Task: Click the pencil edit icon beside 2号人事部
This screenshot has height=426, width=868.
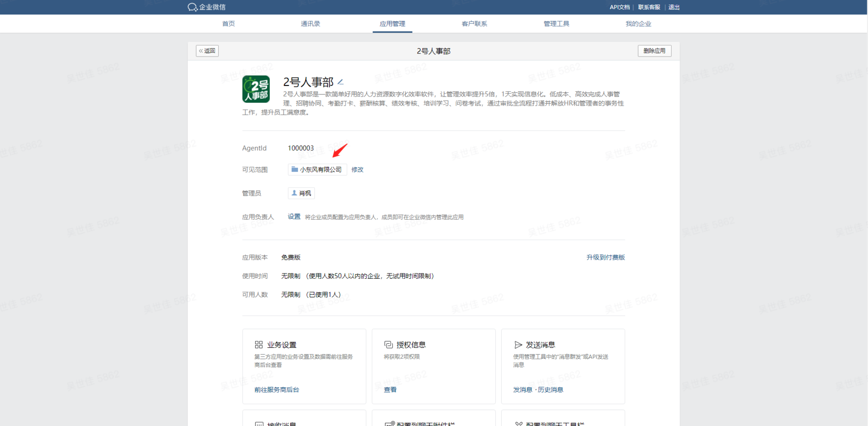Action: pos(341,82)
